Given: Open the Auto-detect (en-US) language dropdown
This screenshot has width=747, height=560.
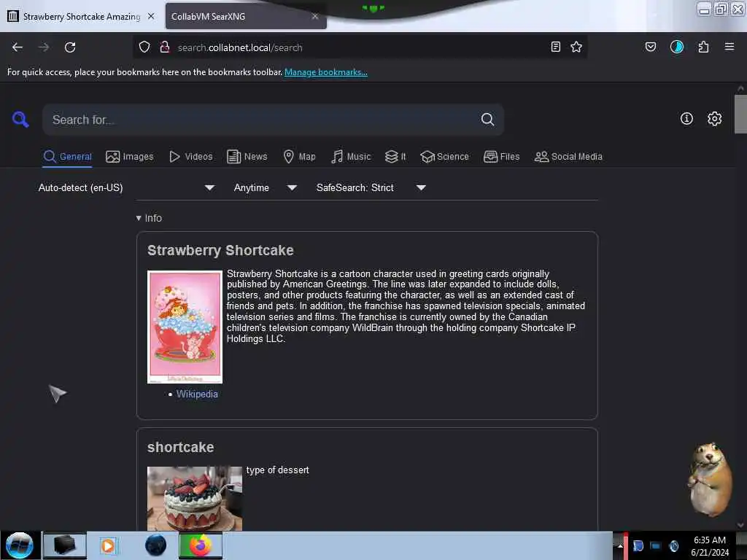Looking at the screenshot, I should click(x=126, y=187).
